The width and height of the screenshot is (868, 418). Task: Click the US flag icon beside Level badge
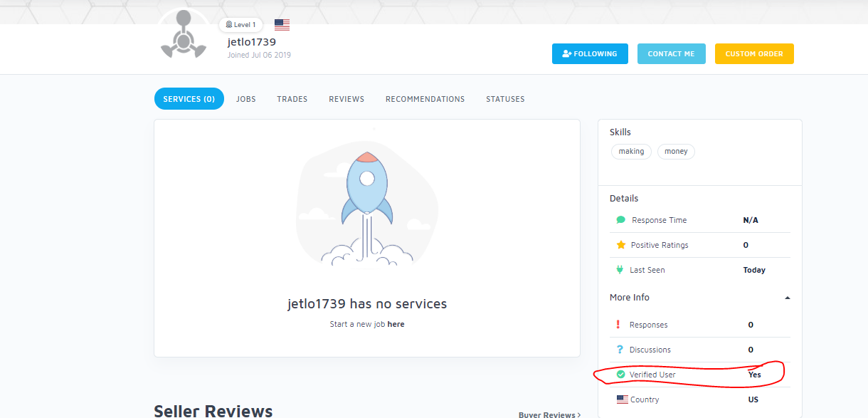(282, 25)
